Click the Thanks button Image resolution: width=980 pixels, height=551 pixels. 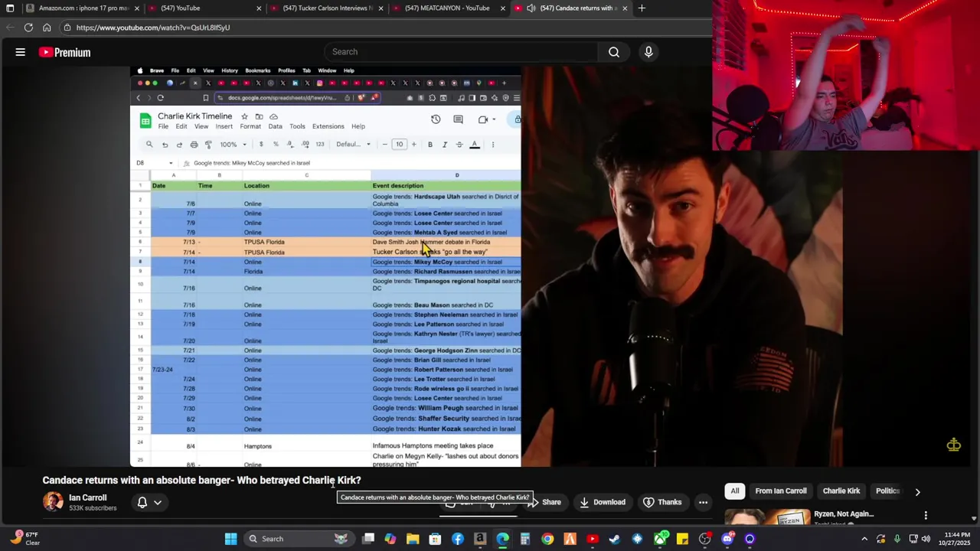662,502
